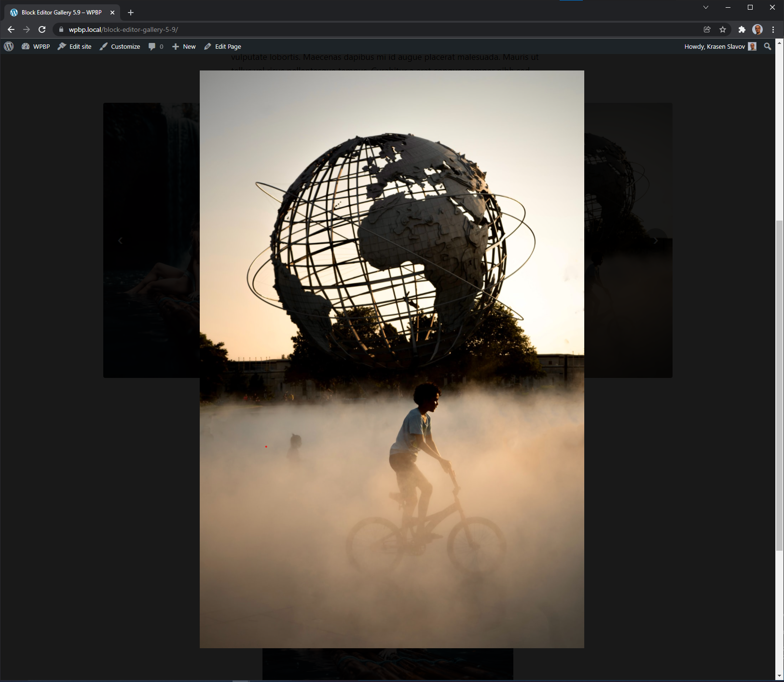784x682 pixels.
Task: Click Edit Page link
Action: click(x=222, y=46)
